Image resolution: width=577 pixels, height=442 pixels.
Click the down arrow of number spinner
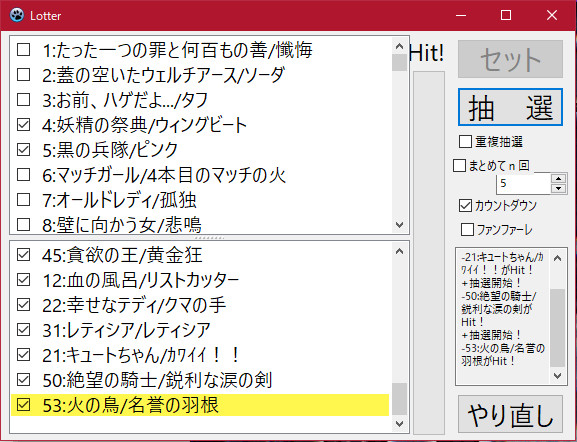click(x=559, y=188)
